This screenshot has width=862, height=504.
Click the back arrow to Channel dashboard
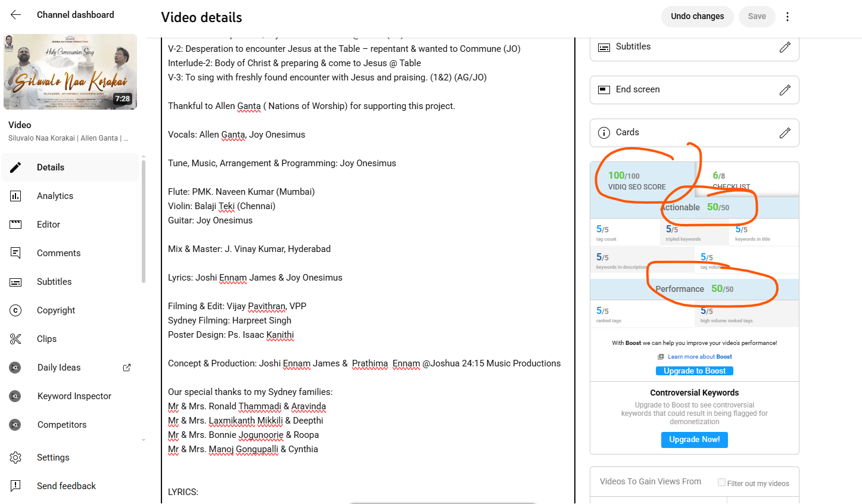click(16, 15)
